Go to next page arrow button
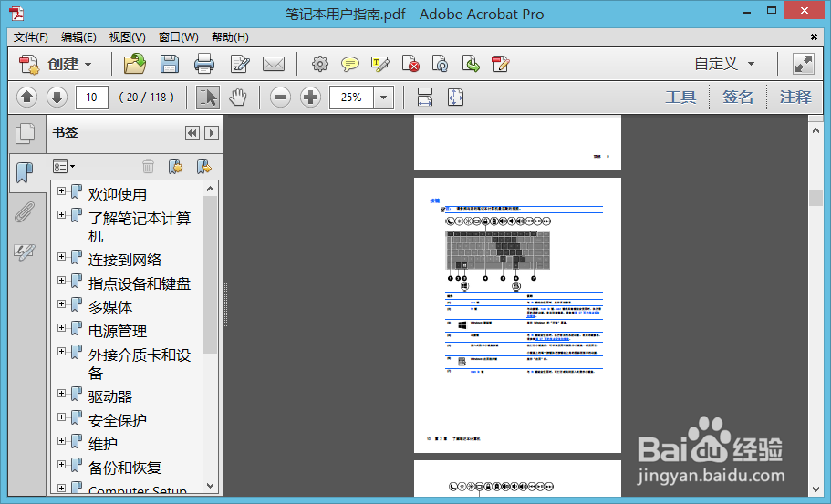The width and height of the screenshot is (831, 504). pos(57,98)
